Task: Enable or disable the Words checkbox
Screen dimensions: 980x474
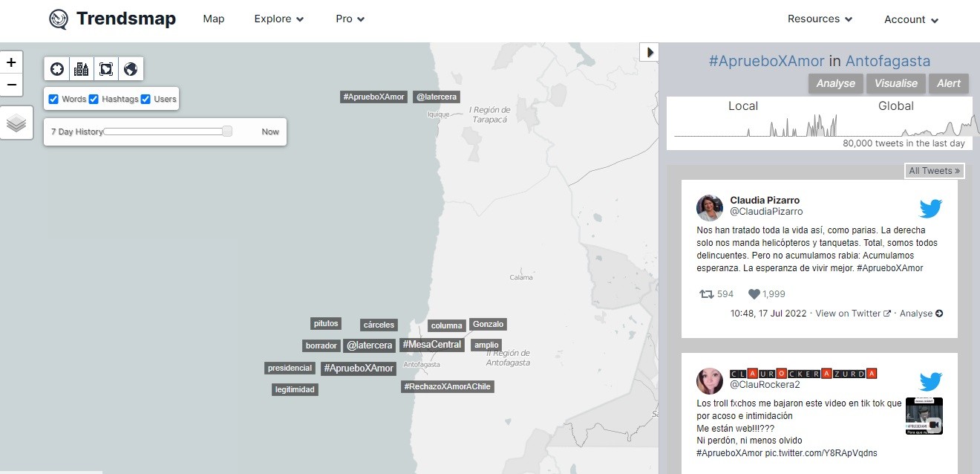Action: click(x=53, y=99)
